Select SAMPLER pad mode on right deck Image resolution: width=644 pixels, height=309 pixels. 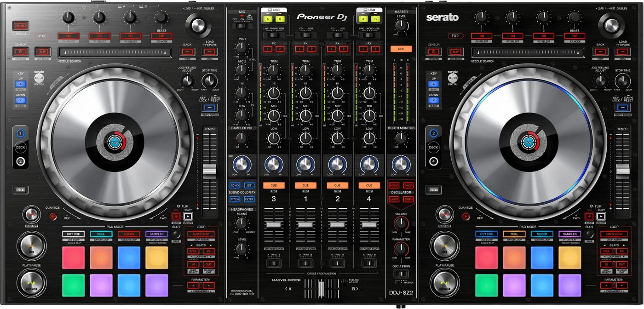(569, 234)
